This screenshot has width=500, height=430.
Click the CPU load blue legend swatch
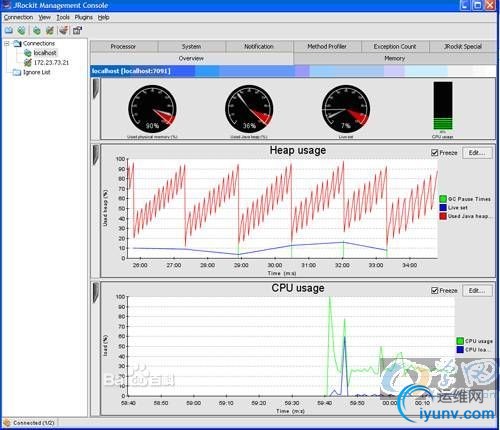tap(460, 350)
